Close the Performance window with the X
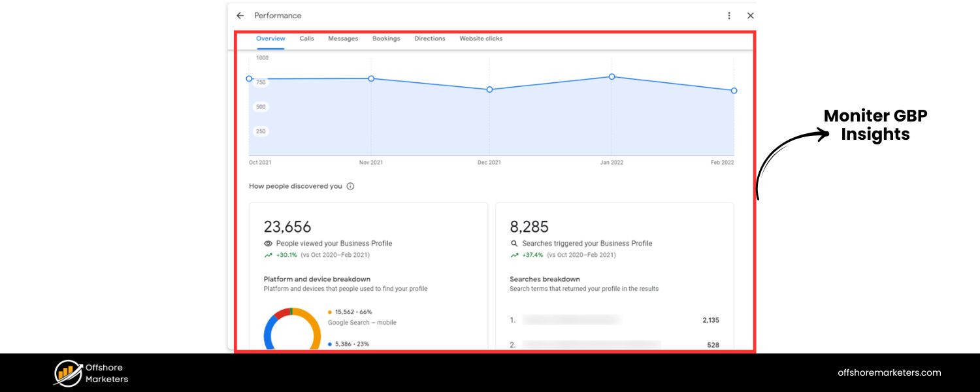 750,15
